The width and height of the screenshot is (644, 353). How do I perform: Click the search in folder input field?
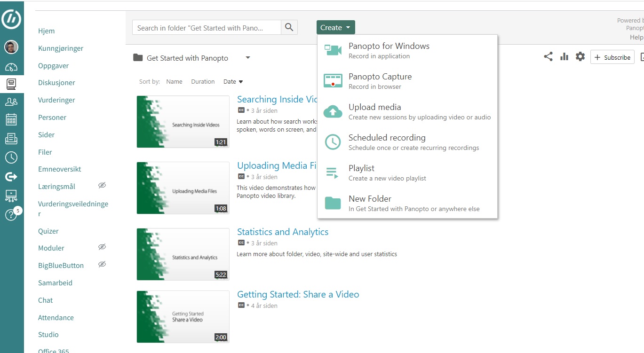point(207,27)
